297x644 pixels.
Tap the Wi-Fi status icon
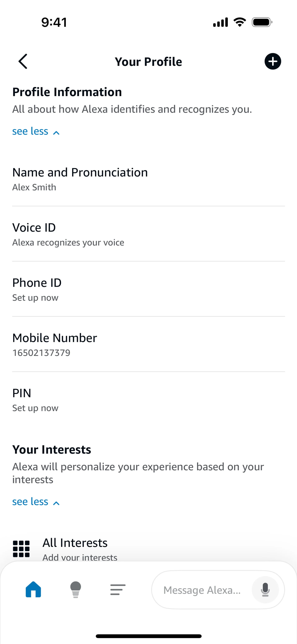click(x=239, y=22)
